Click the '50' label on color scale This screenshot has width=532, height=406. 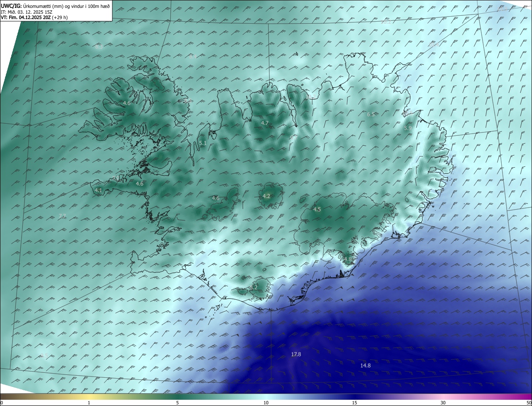point(529,403)
